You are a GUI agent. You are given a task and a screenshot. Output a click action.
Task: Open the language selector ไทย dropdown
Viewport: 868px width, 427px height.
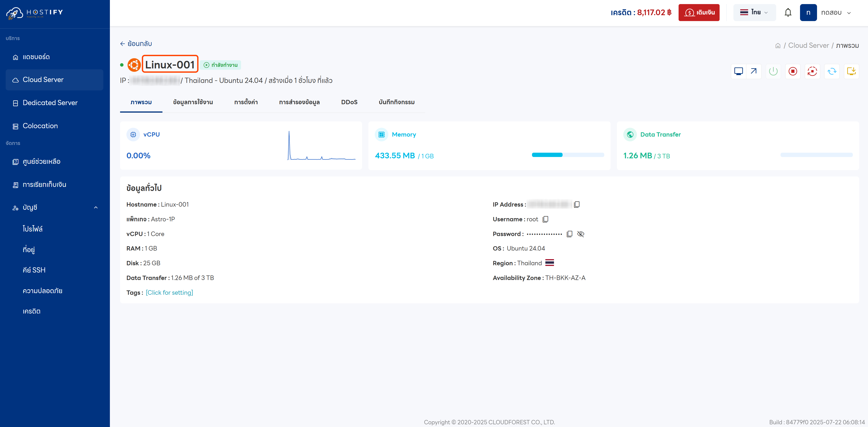(754, 12)
